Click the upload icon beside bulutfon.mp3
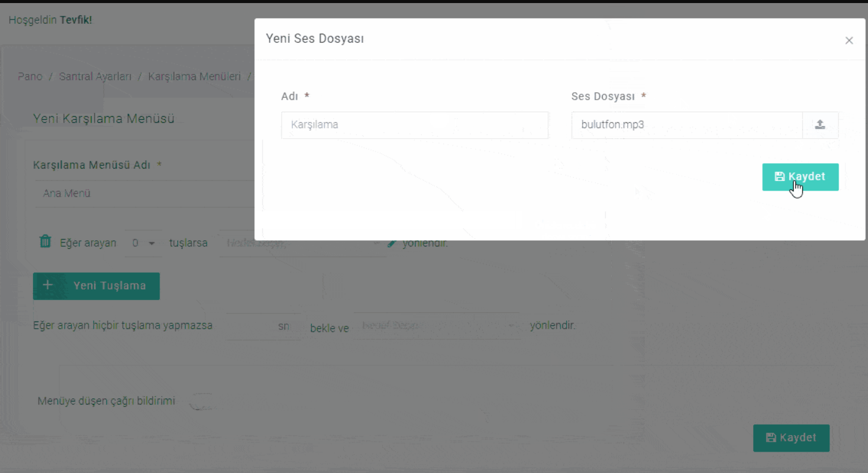Viewport: 868px width, 473px height. click(820, 125)
